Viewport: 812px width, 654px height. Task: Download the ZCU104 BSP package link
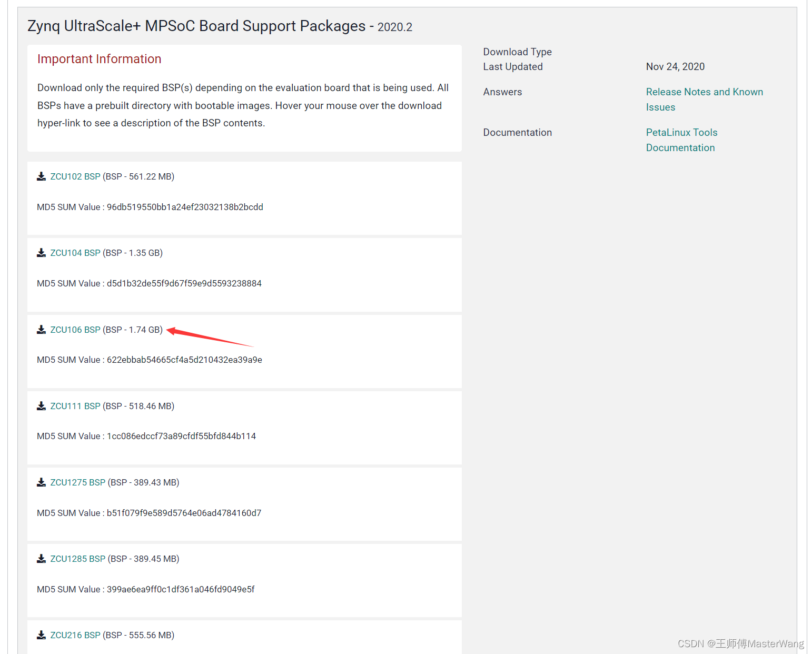point(75,253)
